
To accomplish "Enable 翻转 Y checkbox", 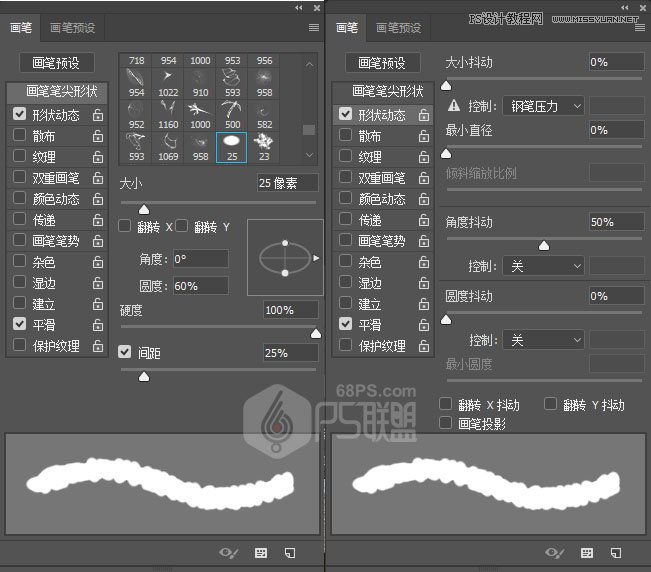I will (181, 226).
